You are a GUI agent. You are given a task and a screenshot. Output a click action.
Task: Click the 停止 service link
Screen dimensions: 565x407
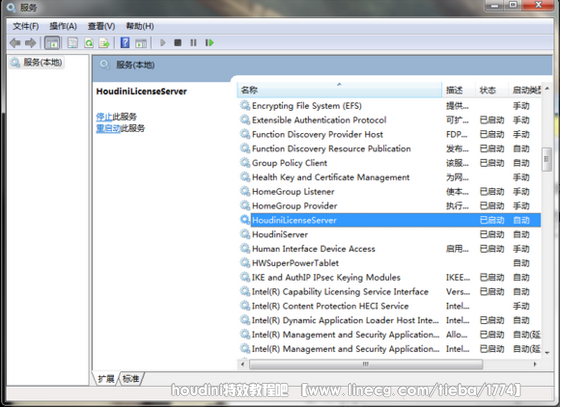[x=104, y=117]
